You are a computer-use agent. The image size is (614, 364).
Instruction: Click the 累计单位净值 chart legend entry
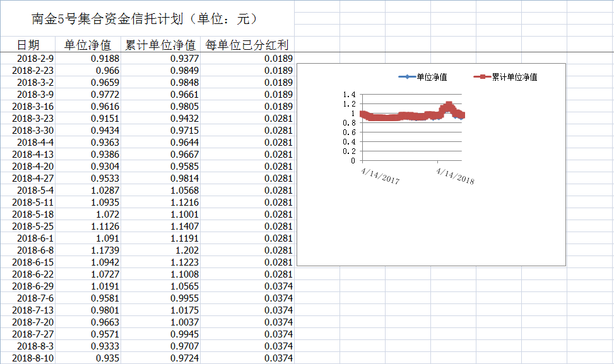[x=505, y=77]
